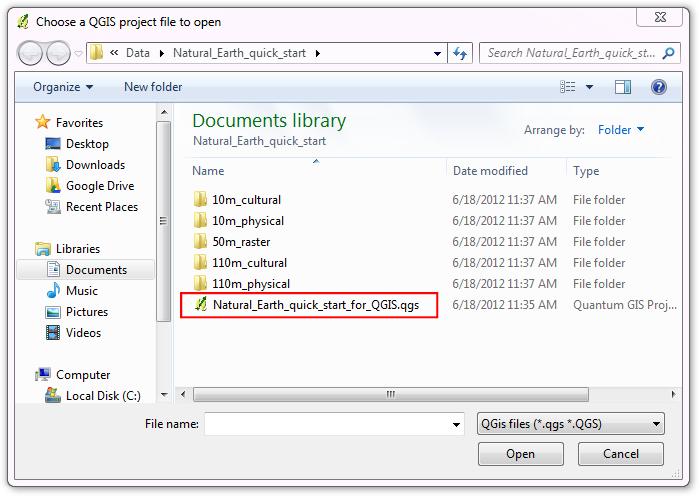700x496 pixels.
Task: Click the Quantum GIS Proj... type cell
Action: 625,305
